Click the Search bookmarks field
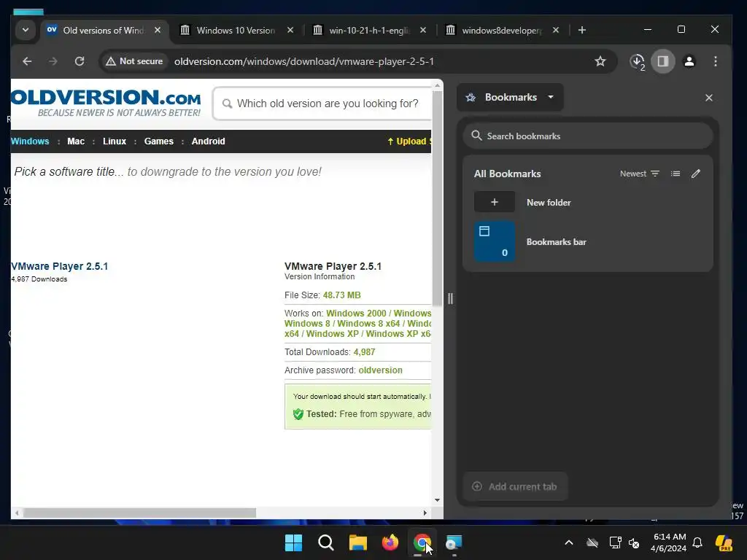Screen dimensions: 747x560 pyautogui.click(x=587, y=136)
